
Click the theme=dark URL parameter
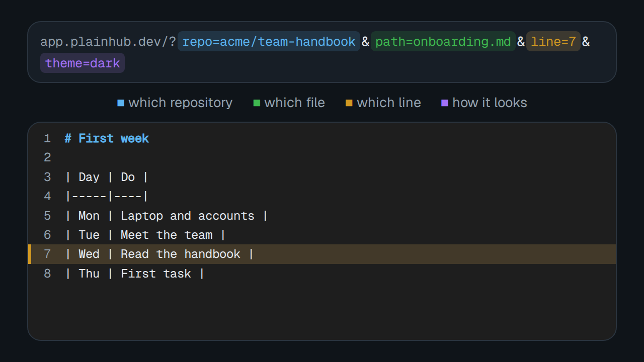(83, 63)
